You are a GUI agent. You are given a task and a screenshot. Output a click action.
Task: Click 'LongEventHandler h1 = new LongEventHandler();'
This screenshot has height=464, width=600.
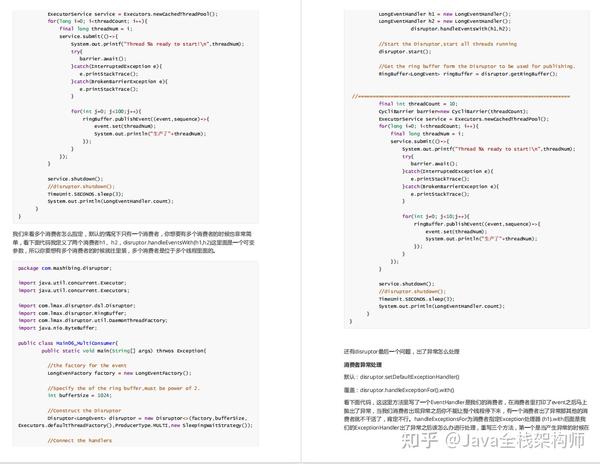tap(445, 14)
